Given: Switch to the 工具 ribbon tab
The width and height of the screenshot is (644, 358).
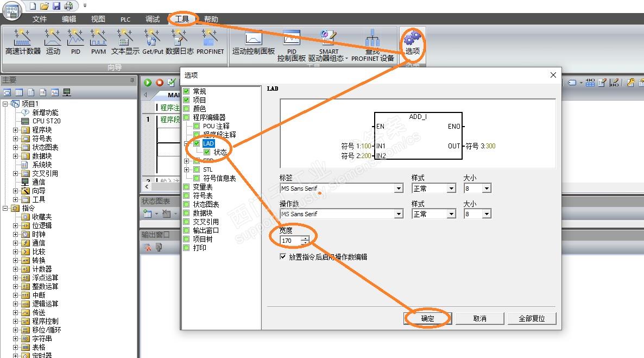Looking at the screenshot, I should pos(182,19).
